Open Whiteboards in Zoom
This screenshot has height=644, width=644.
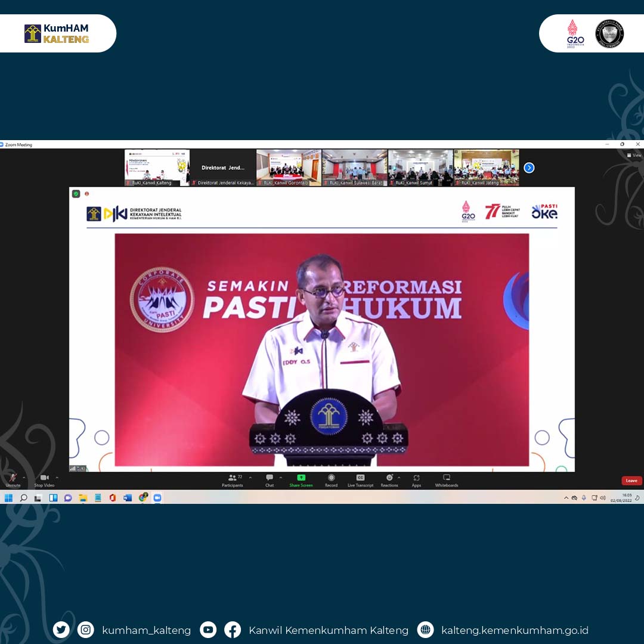(447, 480)
